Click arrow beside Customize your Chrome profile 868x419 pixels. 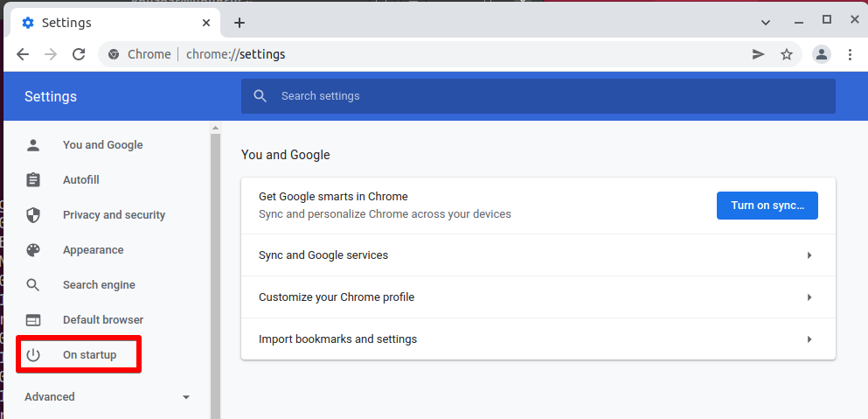pyautogui.click(x=809, y=297)
